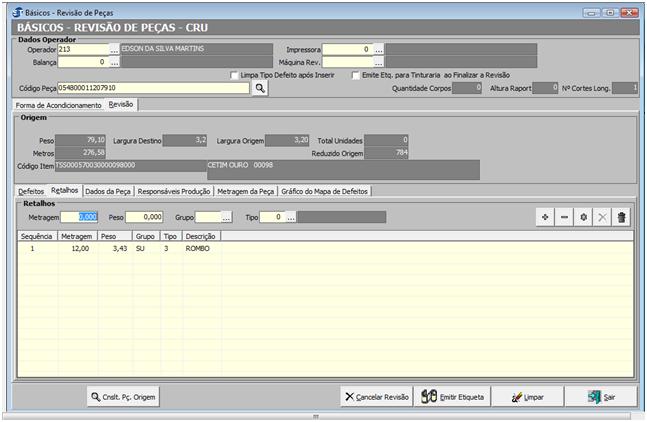Toggle Emite Etq. para Tinturaria checkbox
647x422 pixels.
tap(355, 75)
